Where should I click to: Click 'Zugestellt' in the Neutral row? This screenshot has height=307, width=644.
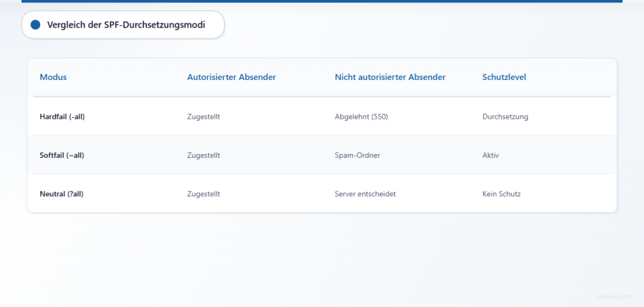point(204,194)
